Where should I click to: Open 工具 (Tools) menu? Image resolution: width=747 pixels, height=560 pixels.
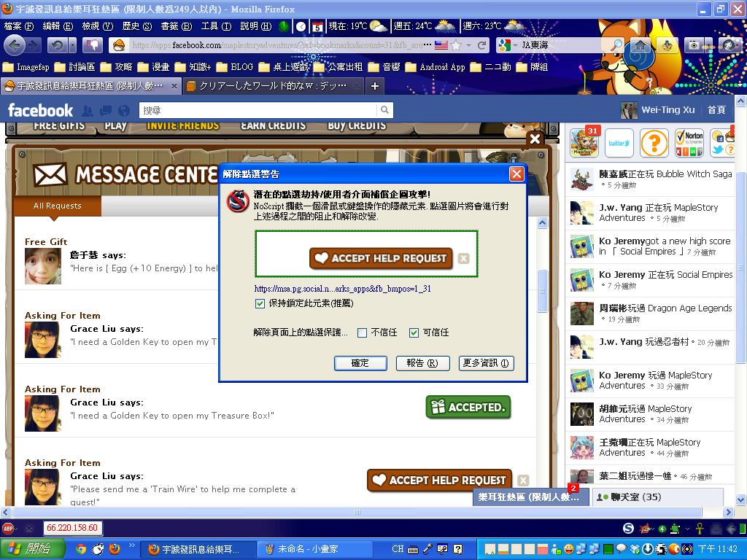tap(216, 26)
